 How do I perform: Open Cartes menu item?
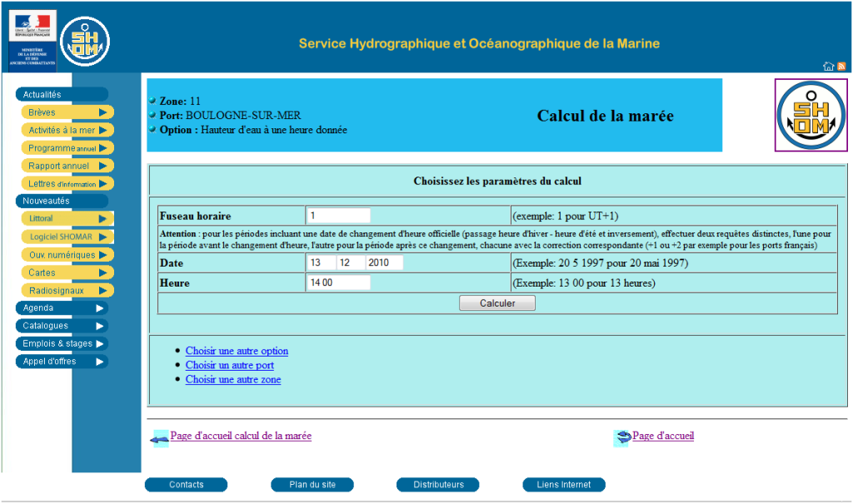point(67,272)
